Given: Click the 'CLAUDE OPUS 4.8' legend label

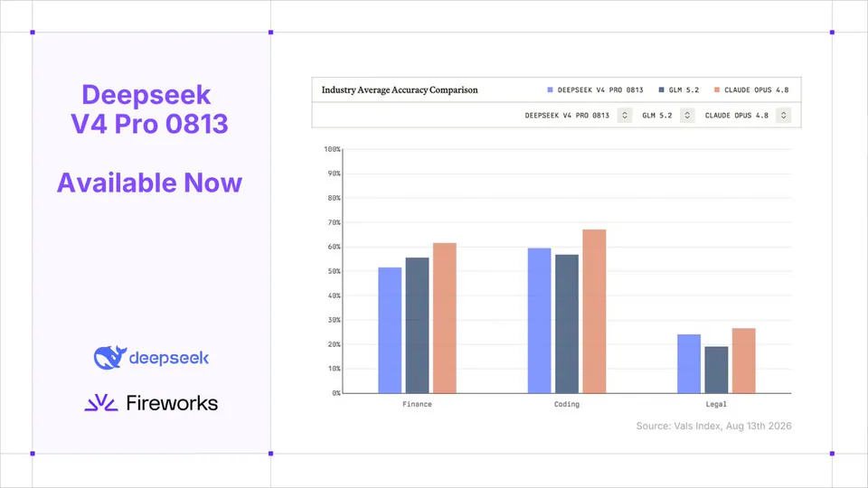Looking at the screenshot, I should [756, 89].
